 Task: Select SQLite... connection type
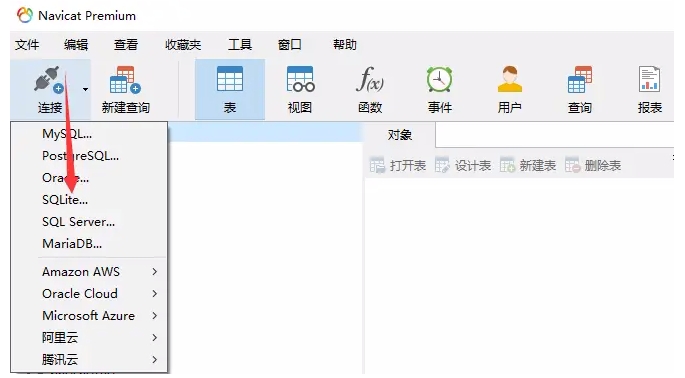coord(89,200)
